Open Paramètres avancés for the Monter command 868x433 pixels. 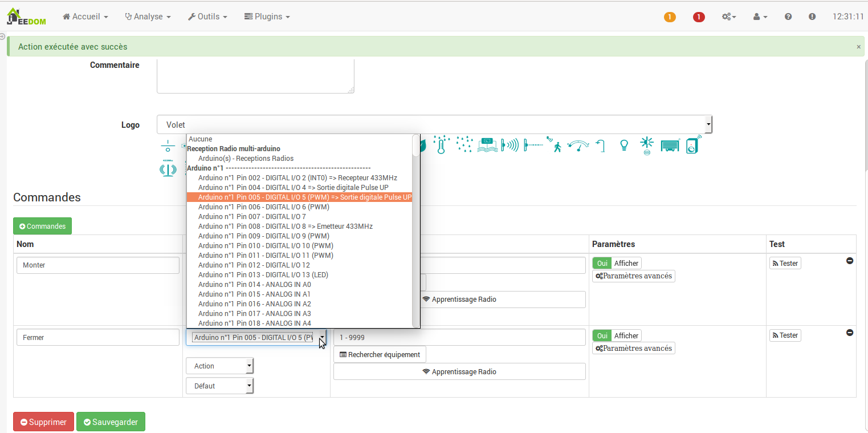(x=634, y=276)
